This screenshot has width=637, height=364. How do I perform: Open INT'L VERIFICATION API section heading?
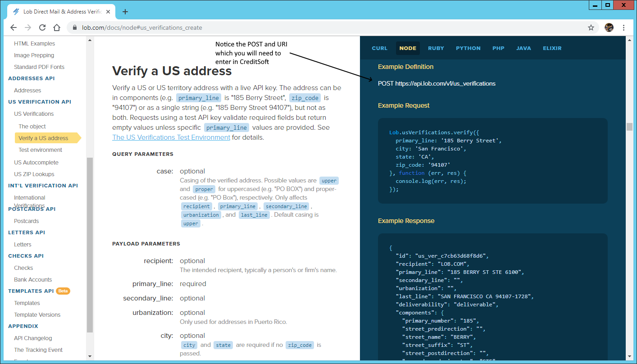43,186
